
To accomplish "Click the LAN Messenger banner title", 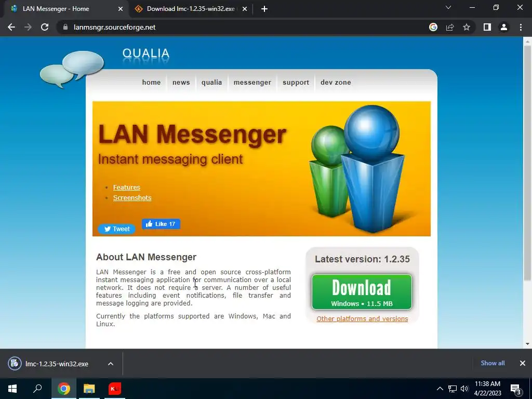I will [192, 135].
